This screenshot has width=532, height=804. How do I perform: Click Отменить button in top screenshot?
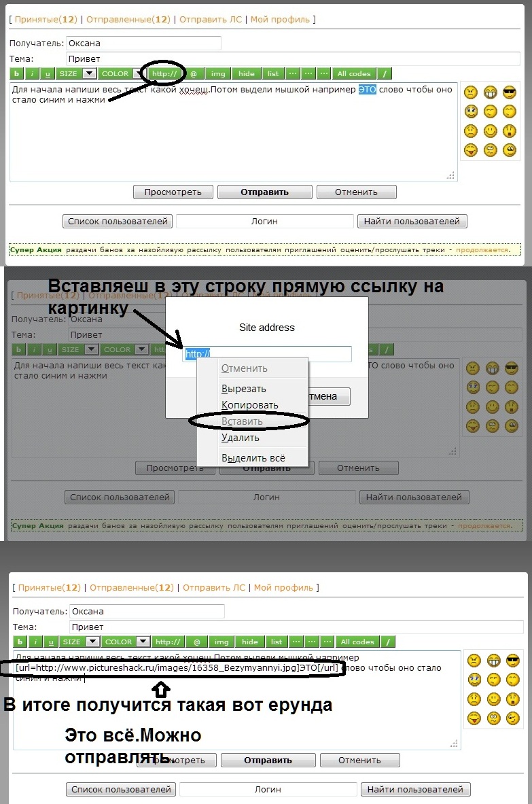357,192
